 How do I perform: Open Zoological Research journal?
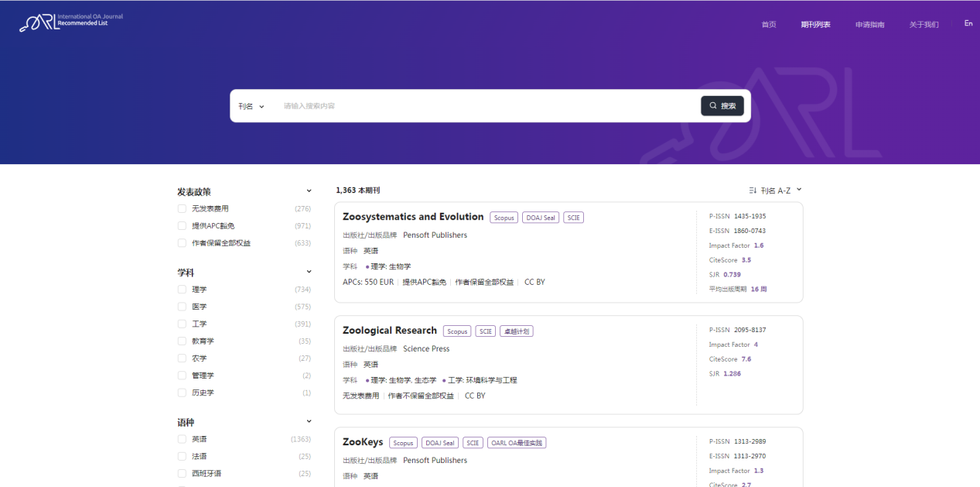coord(390,331)
